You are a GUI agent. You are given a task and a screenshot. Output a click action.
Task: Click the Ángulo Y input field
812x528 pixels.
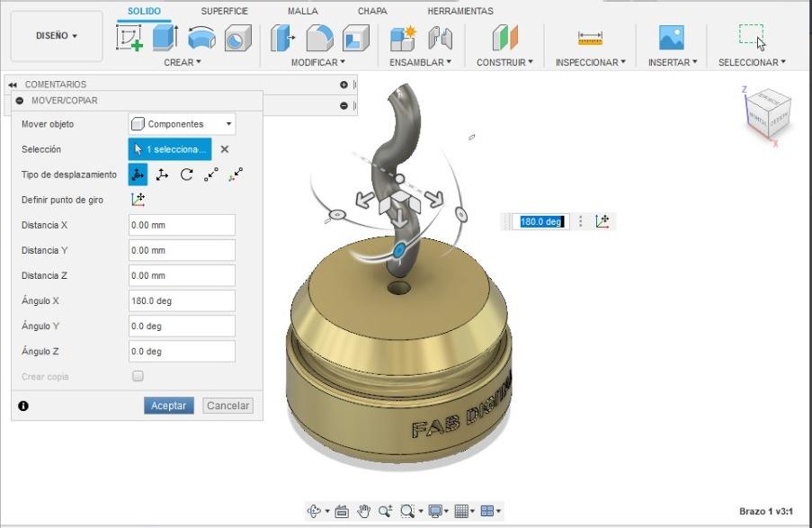click(182, 326)
